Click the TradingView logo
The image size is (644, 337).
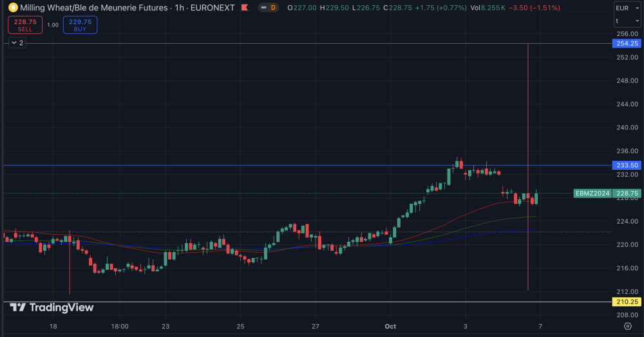(52, 307)
